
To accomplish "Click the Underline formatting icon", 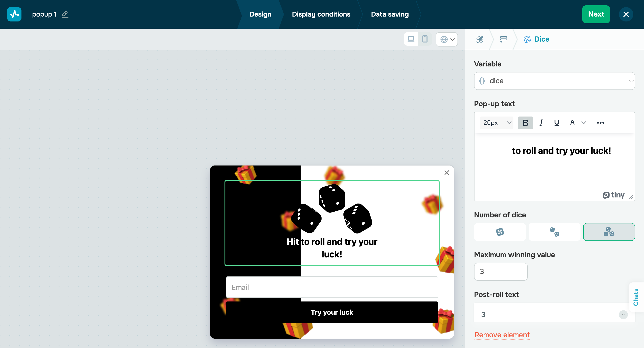I will click(x=556, y=123).
